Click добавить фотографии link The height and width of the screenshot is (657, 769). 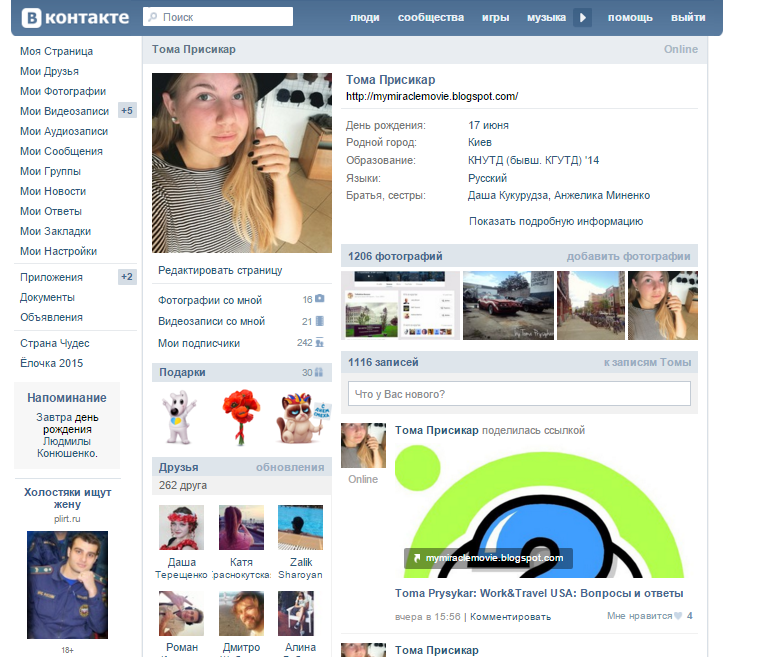point(628,256)
